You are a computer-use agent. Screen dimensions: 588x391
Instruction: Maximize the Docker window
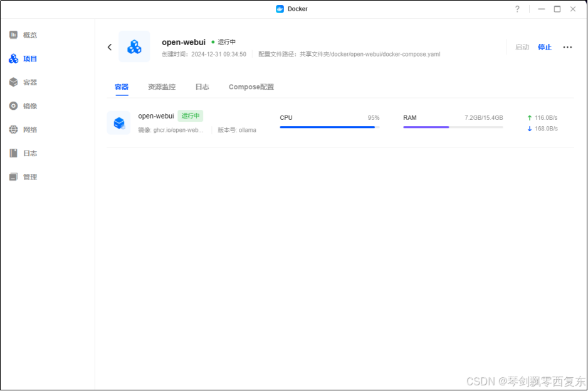click(x=557, y=9)
